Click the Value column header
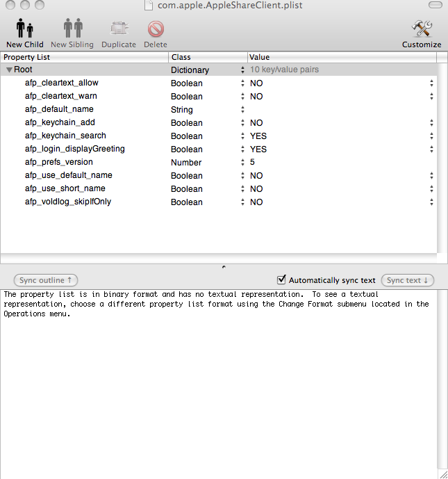 (x=342, y=57)
